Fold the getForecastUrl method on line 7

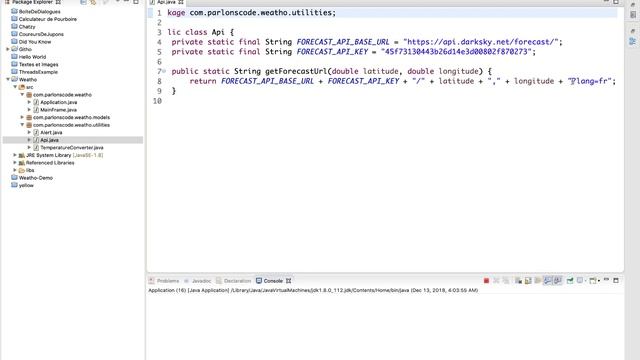tap(164, 71)
